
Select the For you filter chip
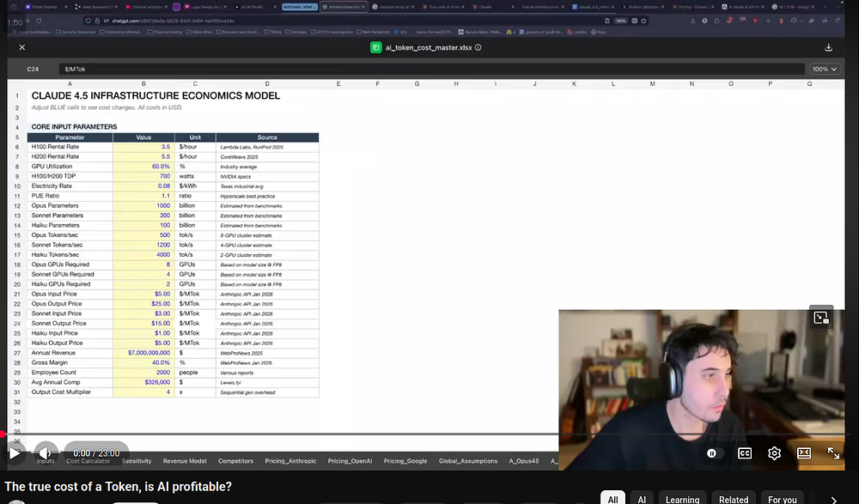[782, 499]
